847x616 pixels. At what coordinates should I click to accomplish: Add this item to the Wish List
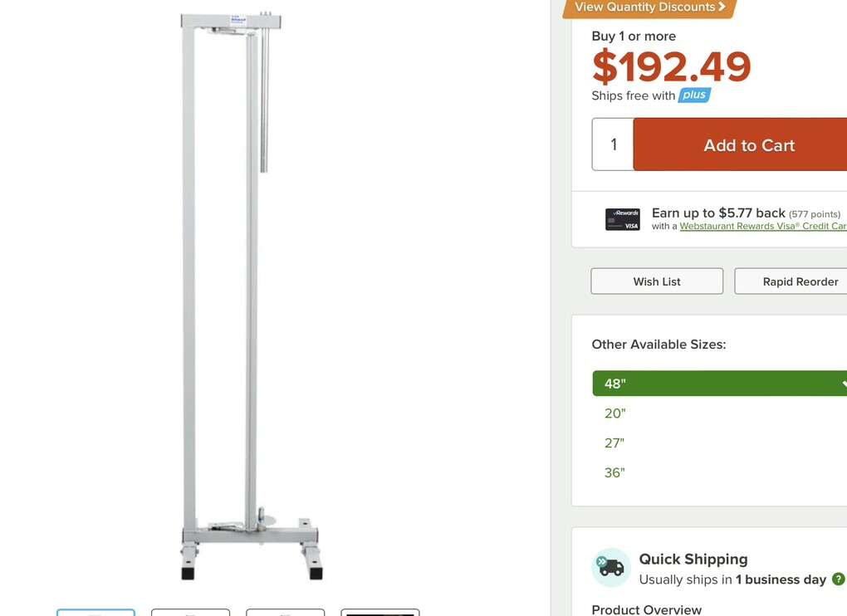[x=656, y=281]
